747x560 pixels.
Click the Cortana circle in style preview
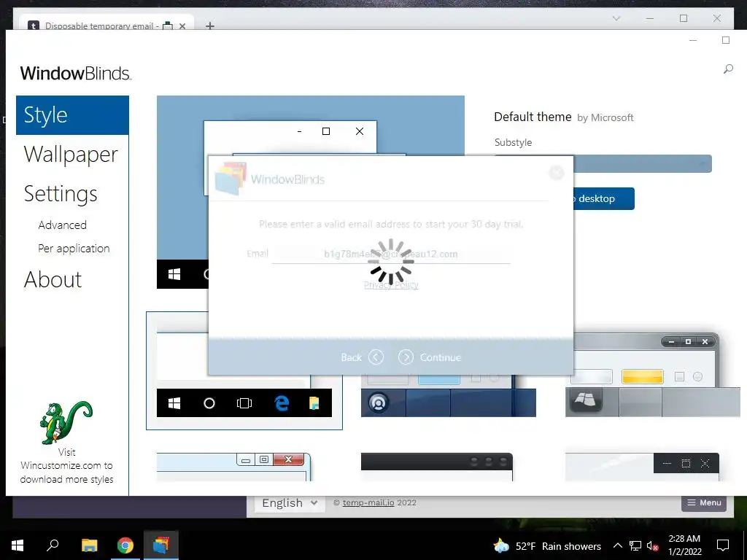pyautogui.click(x=209, y=403)
